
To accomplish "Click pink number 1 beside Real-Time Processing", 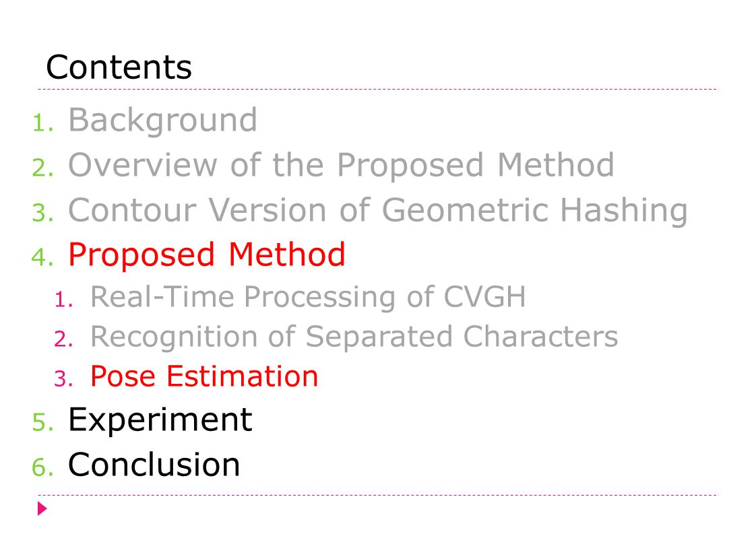I will [x=63, y=300].
